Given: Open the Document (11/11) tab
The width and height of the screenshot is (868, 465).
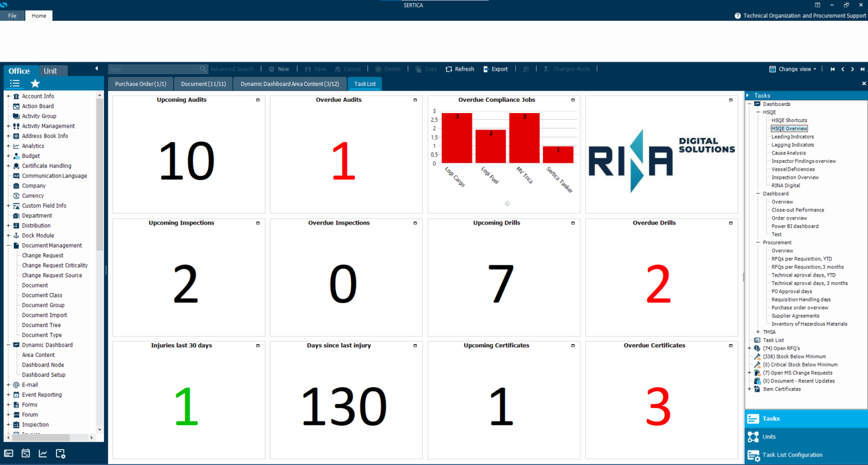Looking at the screenshot, I should tap(203, 83).
